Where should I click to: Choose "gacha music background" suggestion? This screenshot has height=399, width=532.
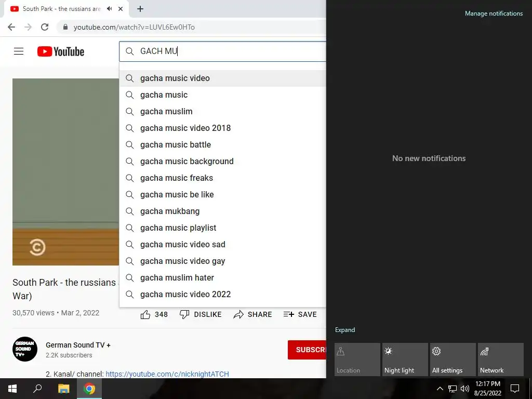(222, 161)
